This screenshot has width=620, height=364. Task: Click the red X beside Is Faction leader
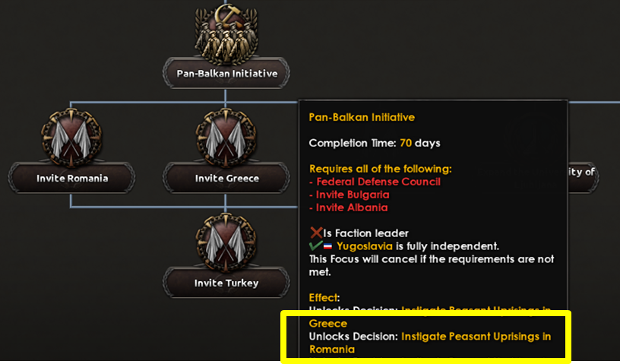click(x=316, y=233)
